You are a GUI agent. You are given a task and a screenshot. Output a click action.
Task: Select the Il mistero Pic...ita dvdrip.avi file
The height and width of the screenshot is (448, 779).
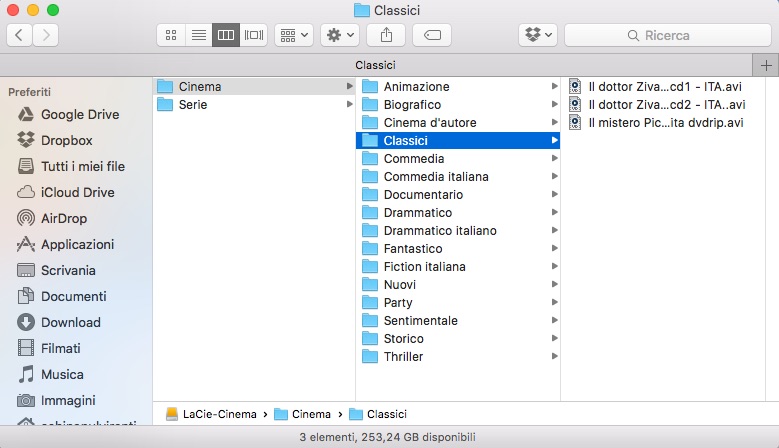tap(665, 122)
